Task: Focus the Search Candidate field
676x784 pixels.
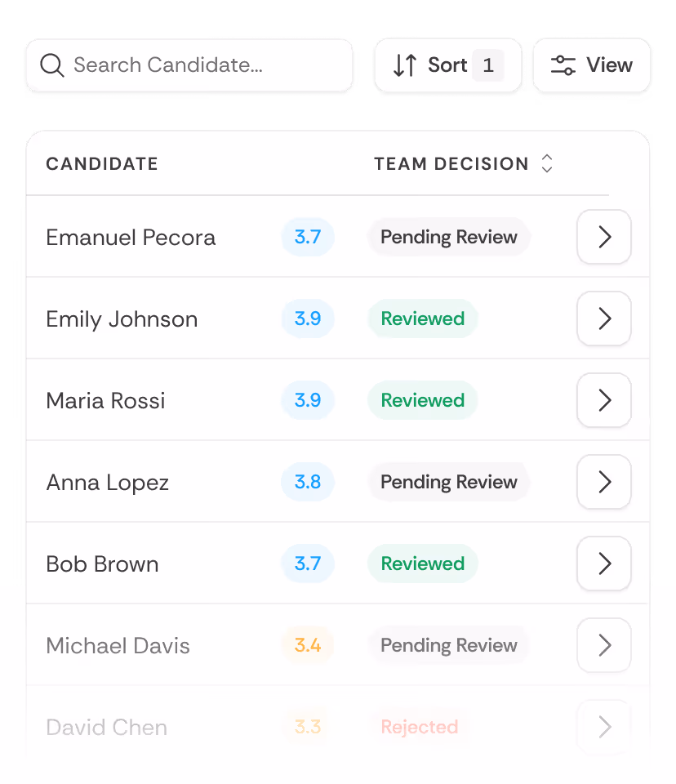Action: (189, 65)
